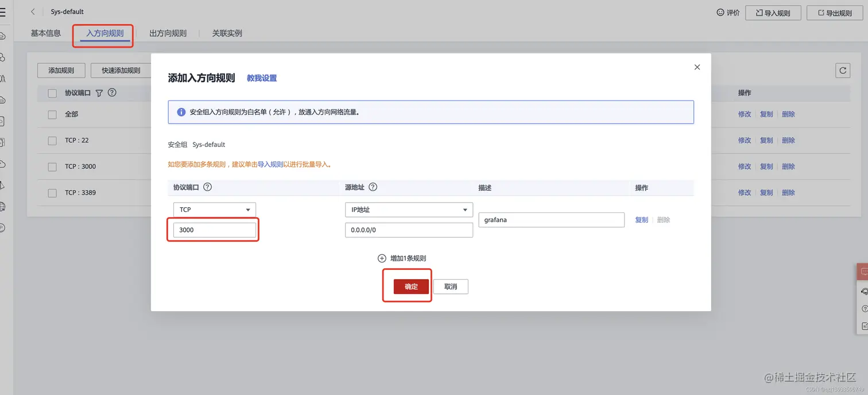The height and width of the screenshot is (395, 868).
Task: Click the plus icon to 增加1条规则
Action: click(382, 258)
